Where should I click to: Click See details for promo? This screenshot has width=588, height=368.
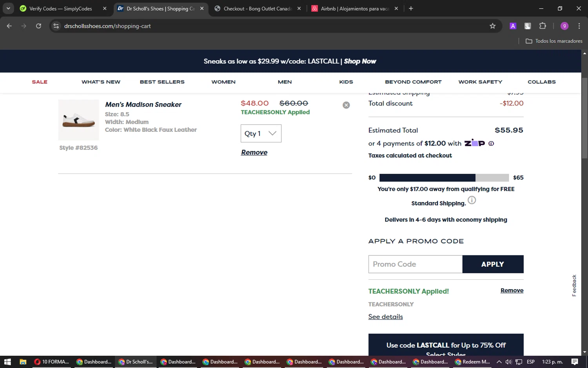coord(385,317)
